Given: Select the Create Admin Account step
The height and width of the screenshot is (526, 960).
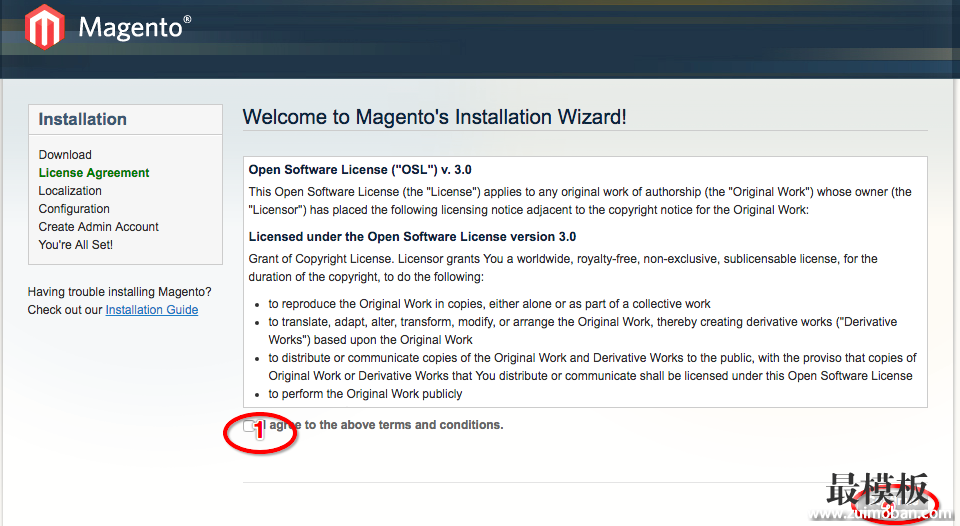Looking at the screenshot, I should [99, 227].
